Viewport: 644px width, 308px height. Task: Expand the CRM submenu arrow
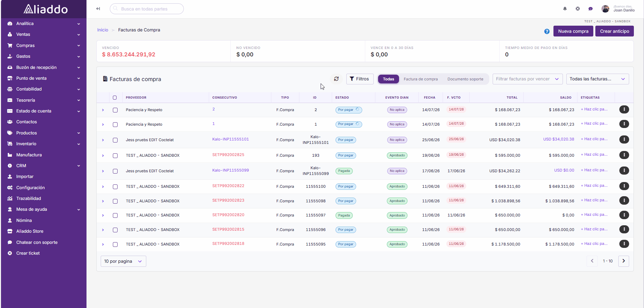click(79, 166)
